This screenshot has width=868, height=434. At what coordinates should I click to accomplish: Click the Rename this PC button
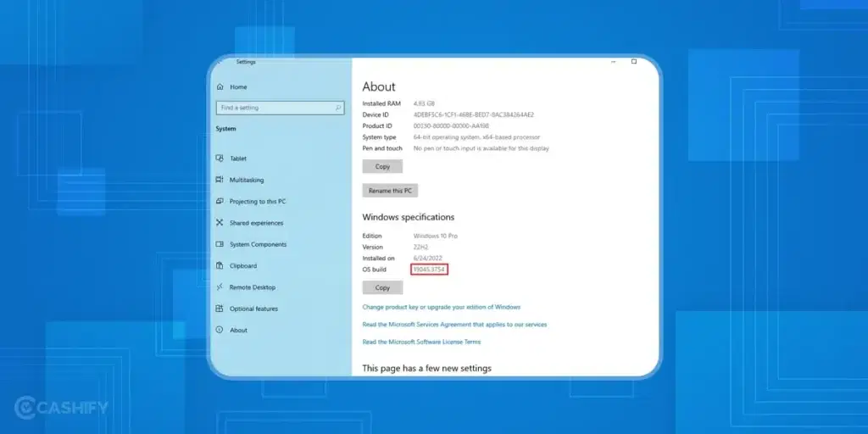pos(390,191)
